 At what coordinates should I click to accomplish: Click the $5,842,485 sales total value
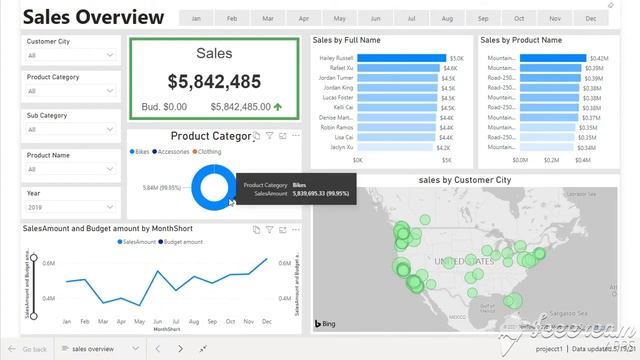[x=214, y=81]
